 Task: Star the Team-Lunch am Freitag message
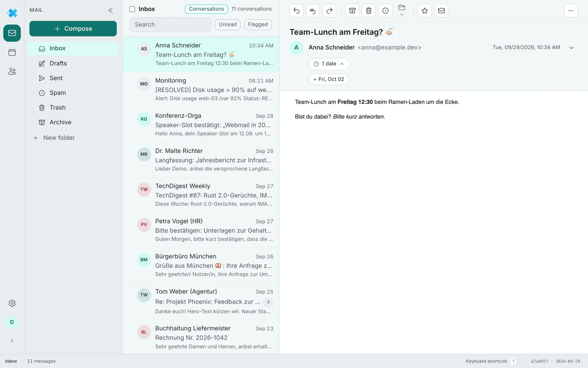[425, 11]
